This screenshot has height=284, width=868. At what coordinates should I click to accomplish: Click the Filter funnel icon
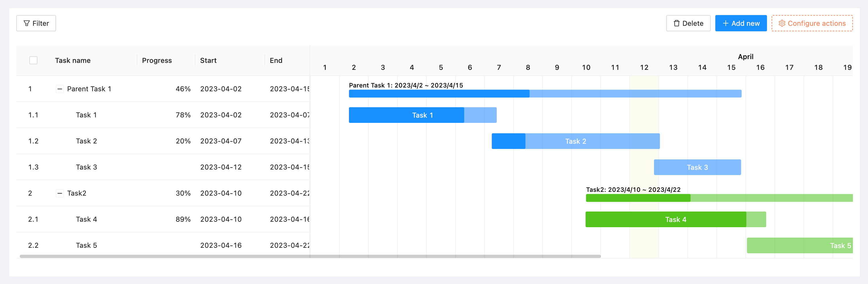click(27, 23)
